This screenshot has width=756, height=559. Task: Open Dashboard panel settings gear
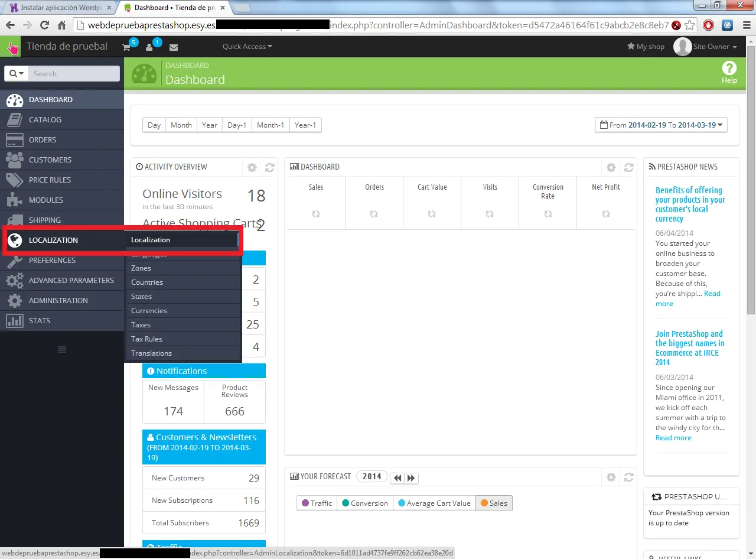click(x=611, y=167)
